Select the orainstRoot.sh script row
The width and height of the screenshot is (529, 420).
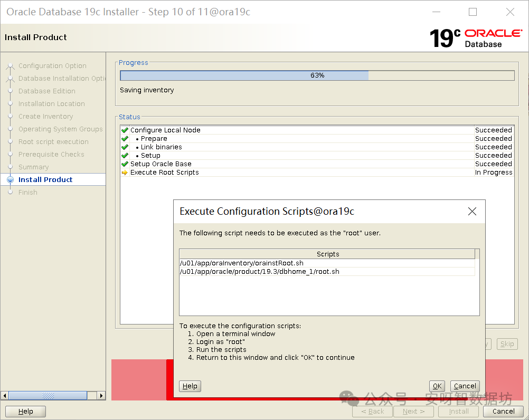click(x=327, y=263)
